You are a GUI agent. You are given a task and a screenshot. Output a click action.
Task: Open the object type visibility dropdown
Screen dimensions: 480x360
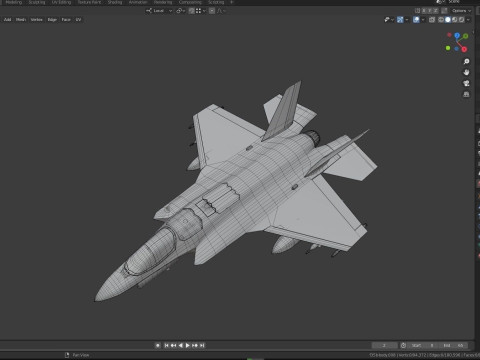[389, 20]
